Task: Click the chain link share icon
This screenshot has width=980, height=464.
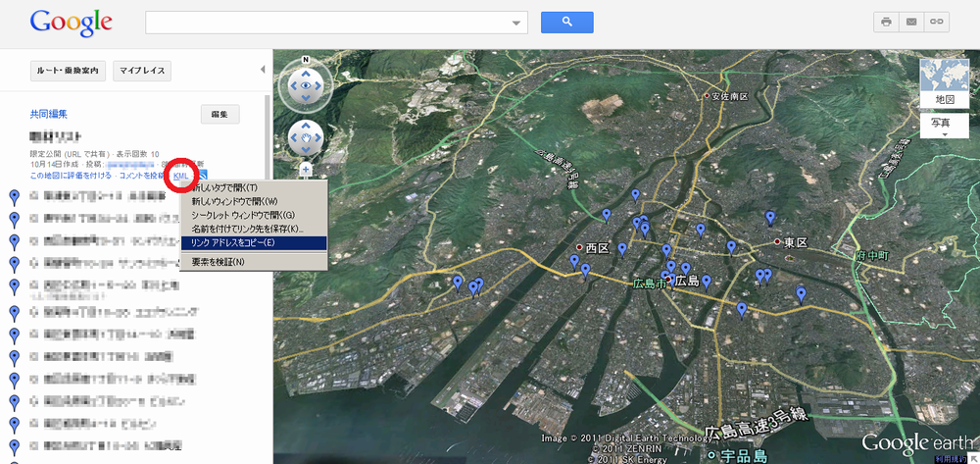Action: click(x=936, y=22)
